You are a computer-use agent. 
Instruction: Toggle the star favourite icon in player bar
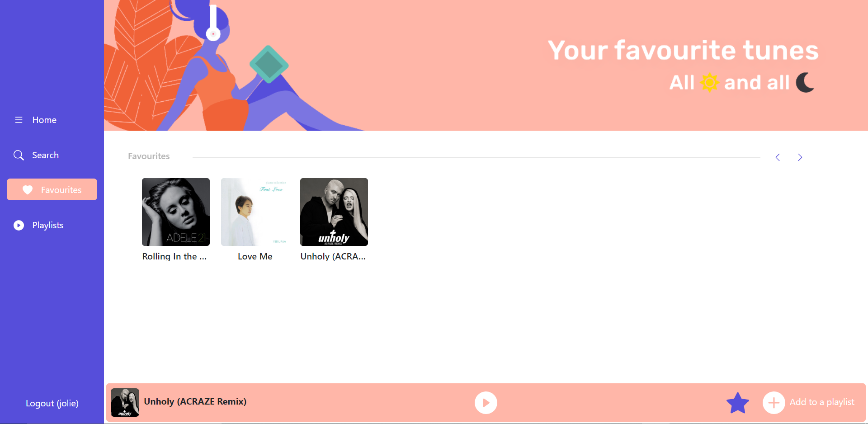[738, 403]
